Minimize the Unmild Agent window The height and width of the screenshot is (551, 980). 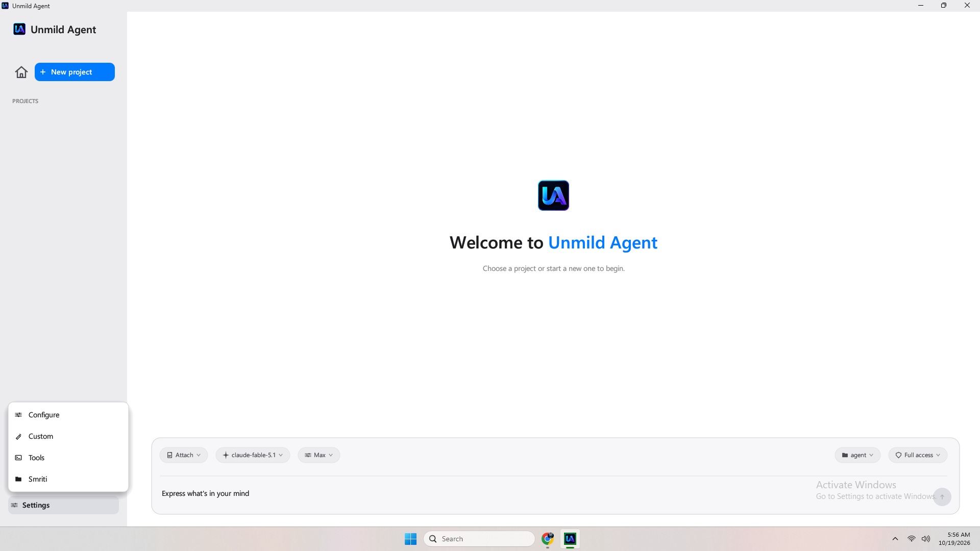(921, 6)
